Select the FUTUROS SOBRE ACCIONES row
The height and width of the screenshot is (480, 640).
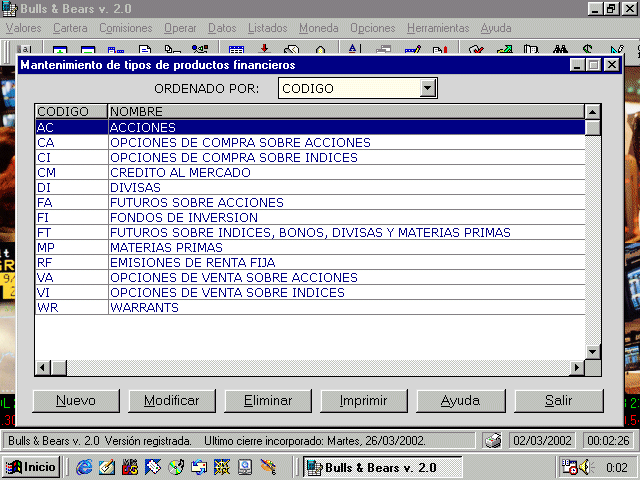pyautogui.click(x=310, y=202)
